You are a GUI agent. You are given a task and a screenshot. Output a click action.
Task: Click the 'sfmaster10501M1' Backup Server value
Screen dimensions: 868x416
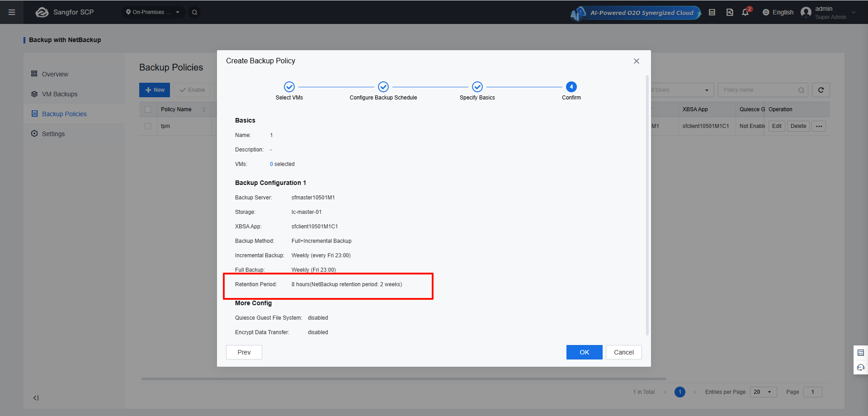[x=313, y=198]
